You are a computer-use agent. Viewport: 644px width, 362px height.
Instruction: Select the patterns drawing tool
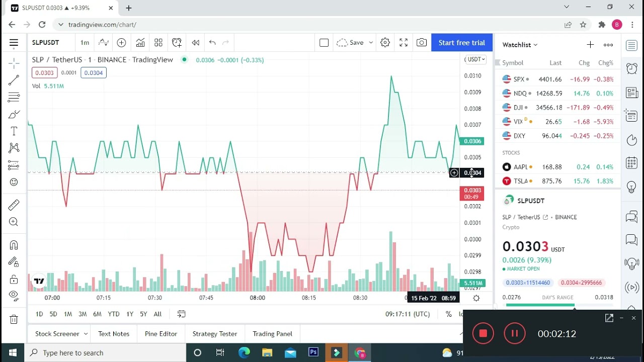tap(14, 148)
